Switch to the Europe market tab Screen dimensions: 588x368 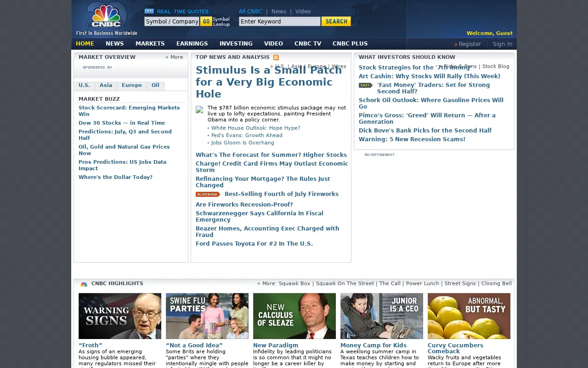(132, 86)
